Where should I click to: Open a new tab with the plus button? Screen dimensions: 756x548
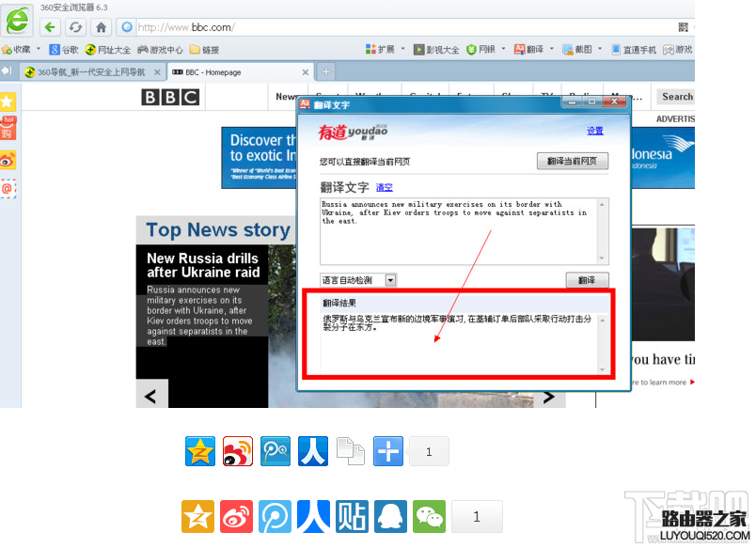[325, 71]
